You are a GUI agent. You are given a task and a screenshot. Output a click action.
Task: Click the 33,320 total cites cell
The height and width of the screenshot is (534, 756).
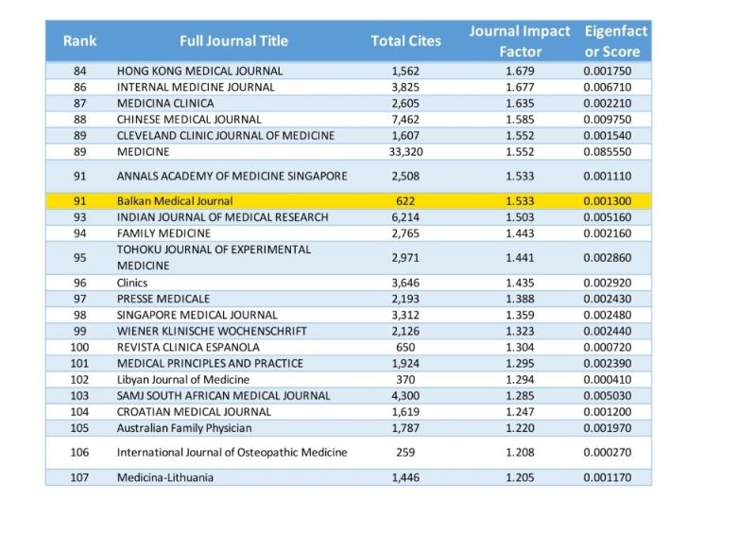(x=405, y=151)
